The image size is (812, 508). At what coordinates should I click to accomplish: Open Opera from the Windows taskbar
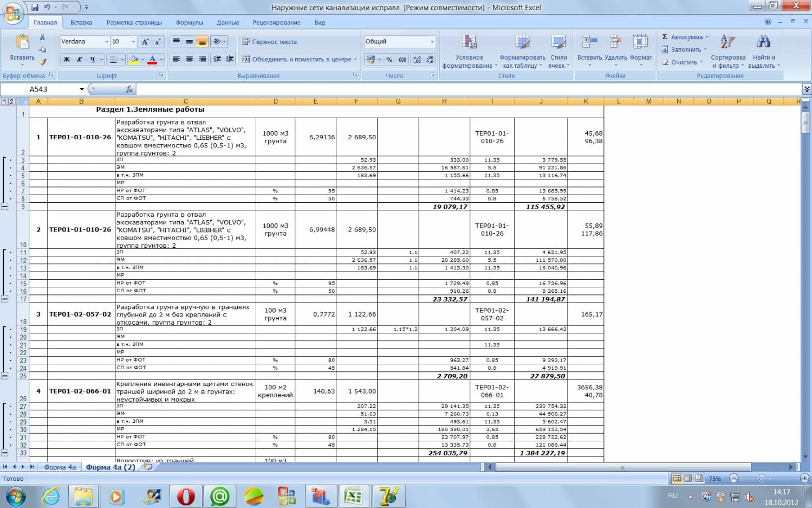pyautogui.click(x=186, y=496)
